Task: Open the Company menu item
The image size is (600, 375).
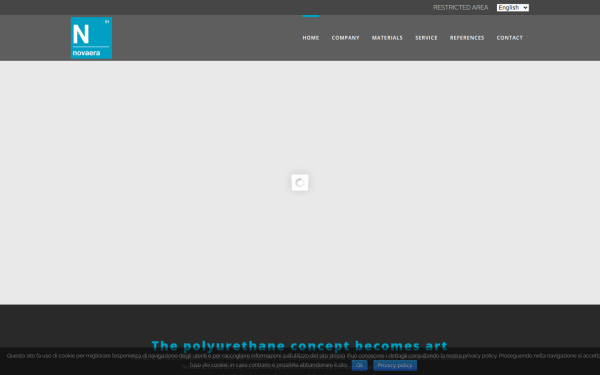Action: (x=346, y=38)
